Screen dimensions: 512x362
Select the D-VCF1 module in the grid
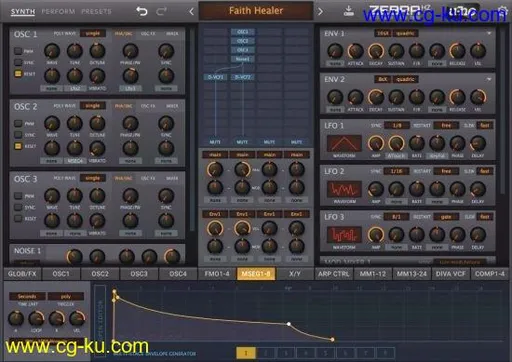(x=215, y=77)
